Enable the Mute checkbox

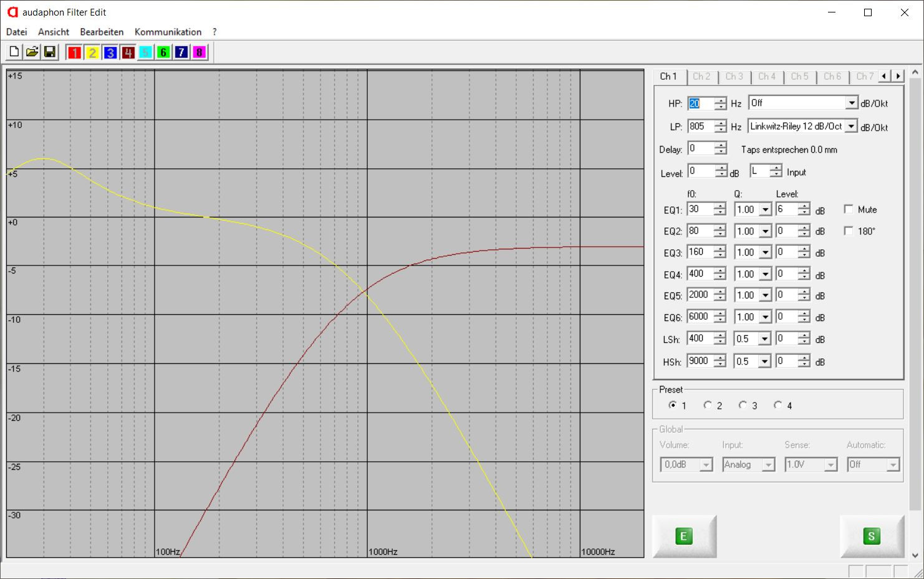point(849,209)
